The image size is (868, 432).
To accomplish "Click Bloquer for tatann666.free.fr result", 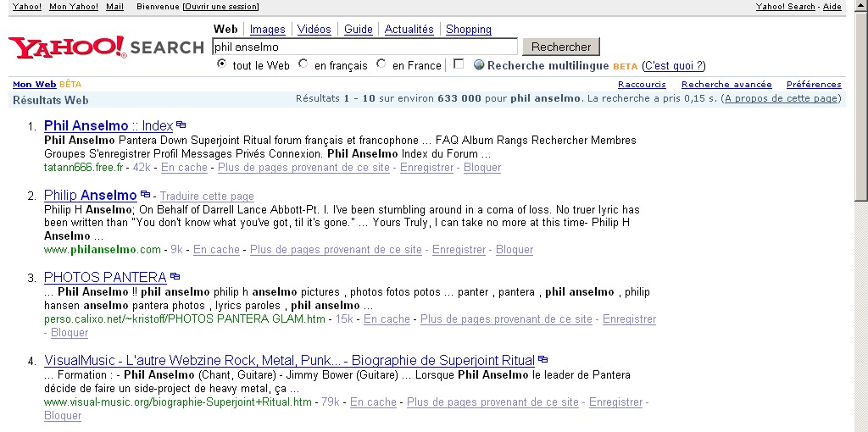I will tap(482, 167).
